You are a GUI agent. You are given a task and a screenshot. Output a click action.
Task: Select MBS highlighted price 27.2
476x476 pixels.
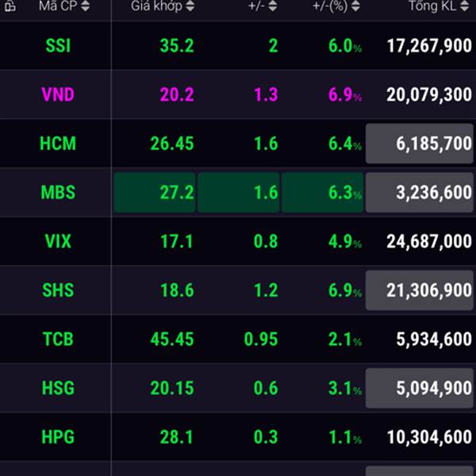155,192
